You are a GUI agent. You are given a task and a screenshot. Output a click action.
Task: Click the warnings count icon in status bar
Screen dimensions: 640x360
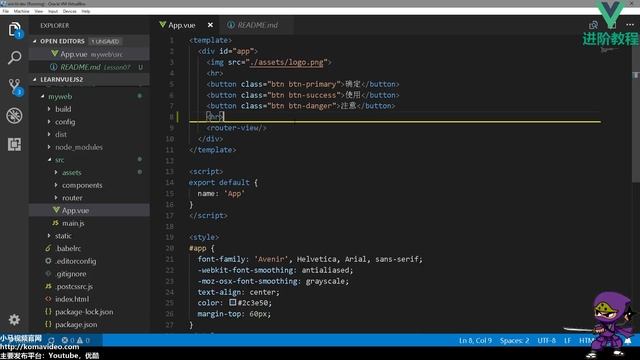[x=83, y=340]
